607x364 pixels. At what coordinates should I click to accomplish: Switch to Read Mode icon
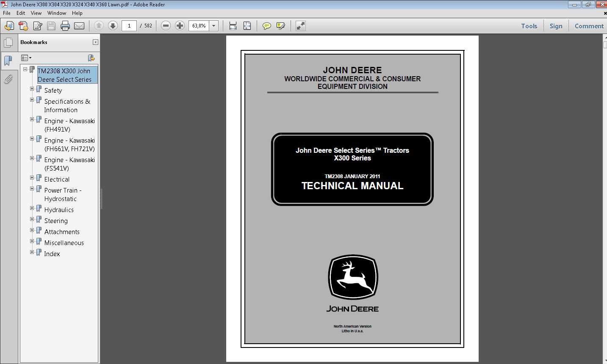pos(301,26)
